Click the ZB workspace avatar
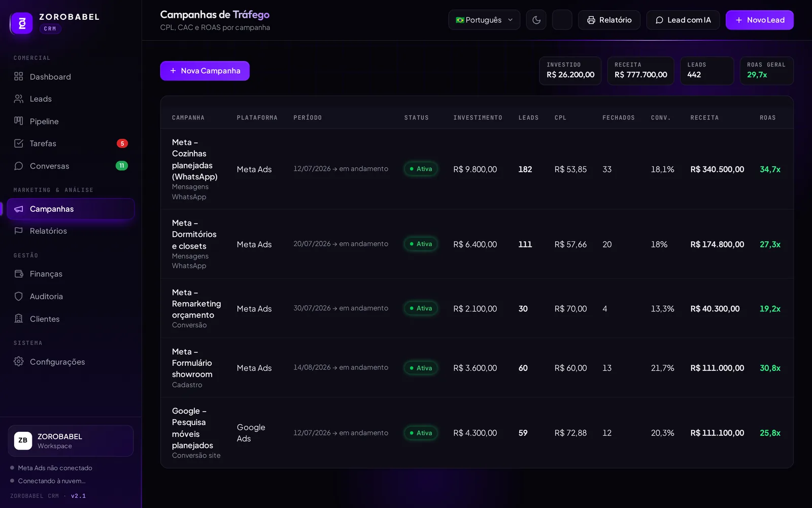This screenshot has width=812, height=508. click(23, 440)
